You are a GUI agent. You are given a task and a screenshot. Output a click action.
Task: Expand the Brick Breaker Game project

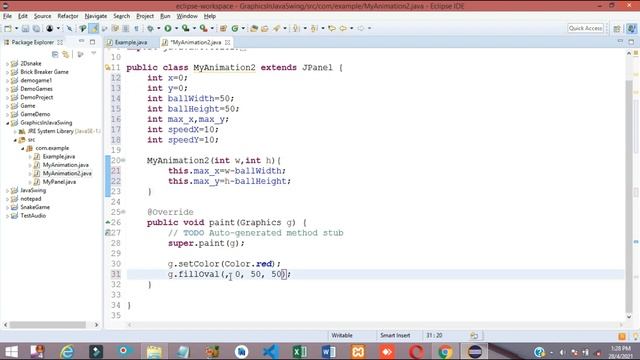click(x=7, y=72)
